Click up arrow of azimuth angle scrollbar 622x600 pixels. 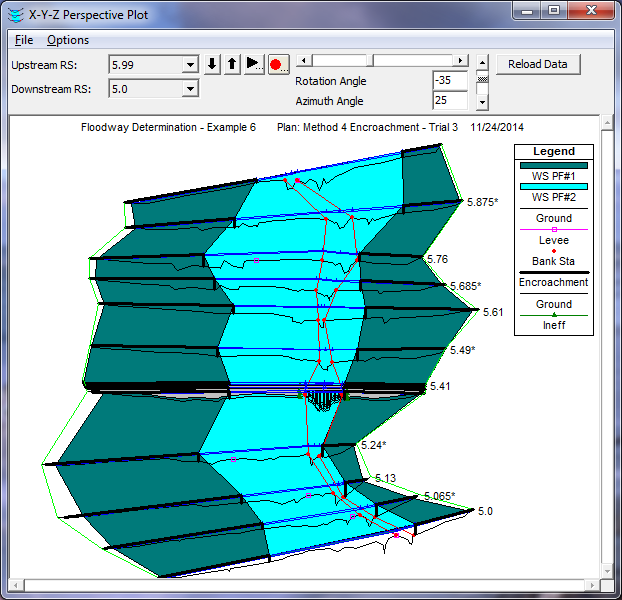(482, 62)
